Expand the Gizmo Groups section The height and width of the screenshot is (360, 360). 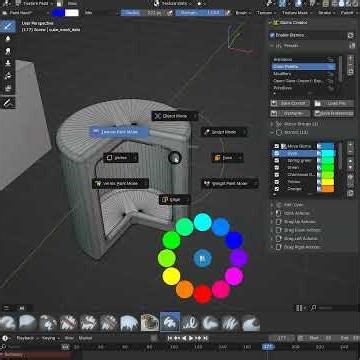click(x=272, y=124)
